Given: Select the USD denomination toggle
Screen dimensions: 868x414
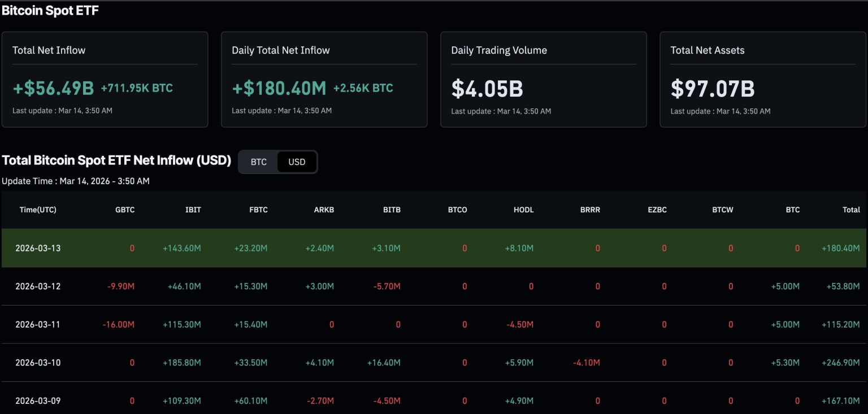Looking at the screenshot, I should point(297,162).
